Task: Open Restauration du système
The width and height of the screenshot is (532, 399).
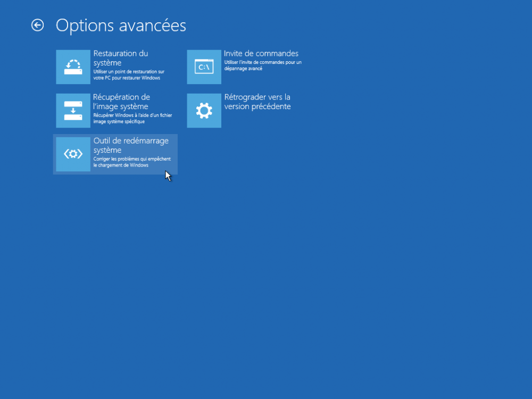Action: click(115, 66)
